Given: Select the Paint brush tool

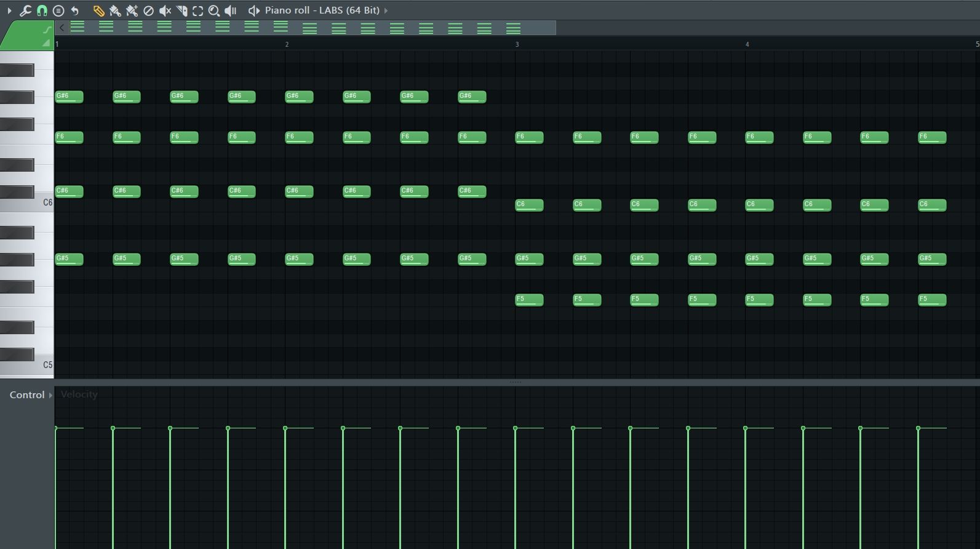Looking at the screenshot, I should pyautogui.click(x=115, y=10).
